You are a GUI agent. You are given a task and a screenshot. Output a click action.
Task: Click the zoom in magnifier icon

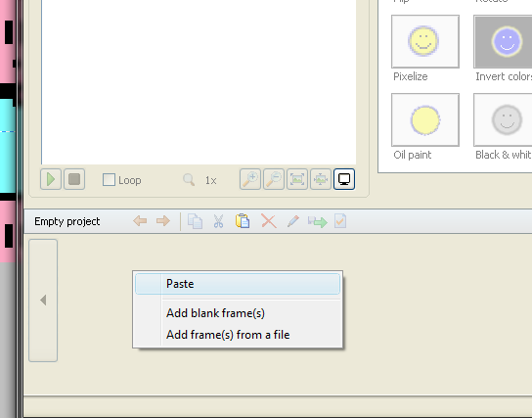coord(250,179)
